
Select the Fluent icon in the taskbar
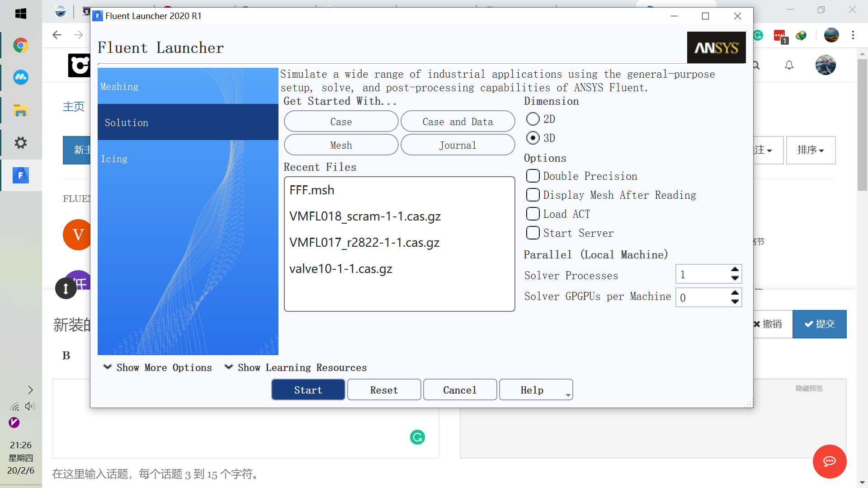point(21,175)
